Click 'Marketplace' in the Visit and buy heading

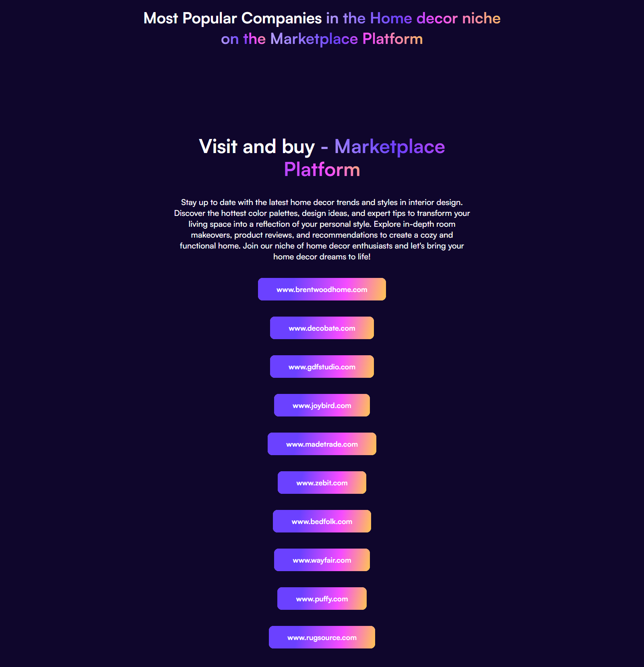[390, 147]
